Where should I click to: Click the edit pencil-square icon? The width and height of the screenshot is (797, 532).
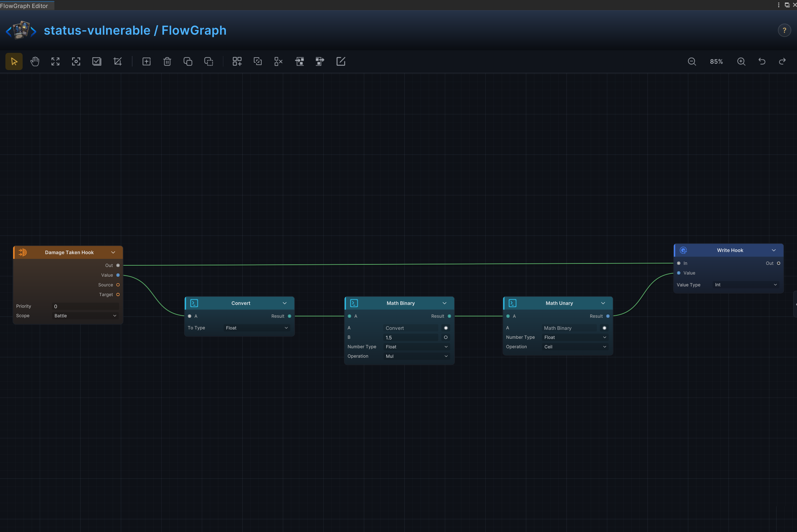tap(341, 61)
